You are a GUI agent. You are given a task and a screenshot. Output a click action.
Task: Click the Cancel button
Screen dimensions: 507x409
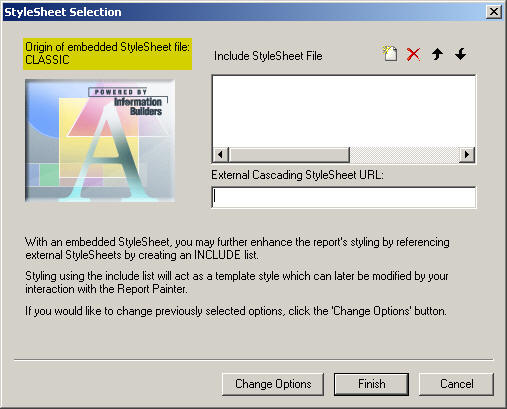coord(456,384)
